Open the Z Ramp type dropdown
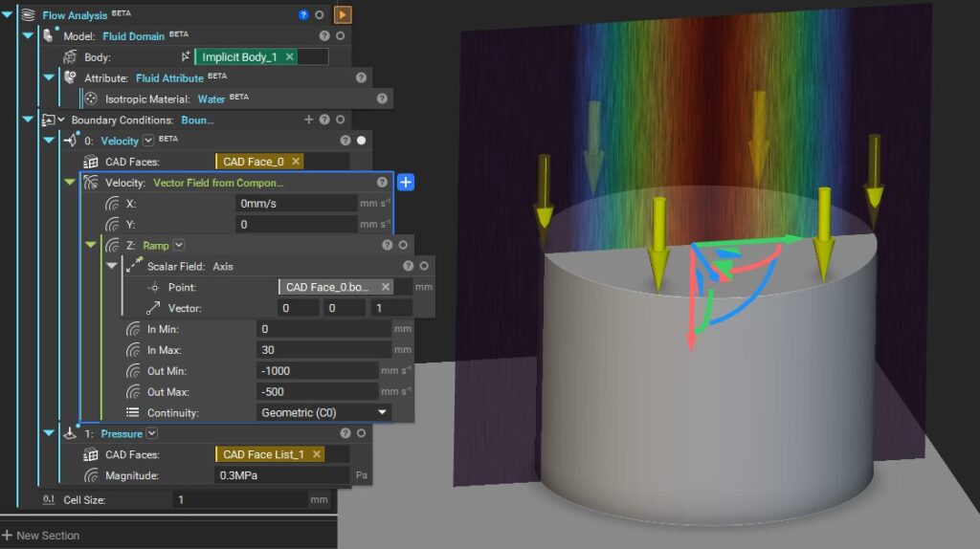 click(x=179, y=246)
